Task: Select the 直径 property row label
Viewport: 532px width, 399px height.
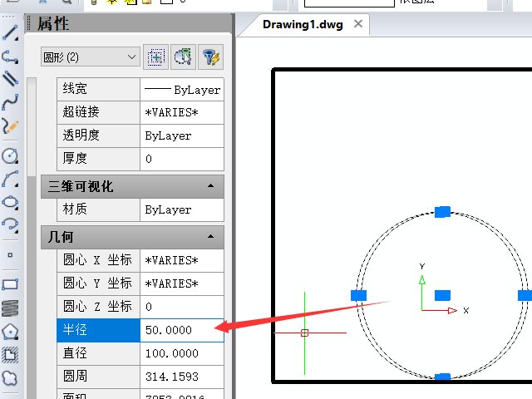Action: click(x=98, y=353)
